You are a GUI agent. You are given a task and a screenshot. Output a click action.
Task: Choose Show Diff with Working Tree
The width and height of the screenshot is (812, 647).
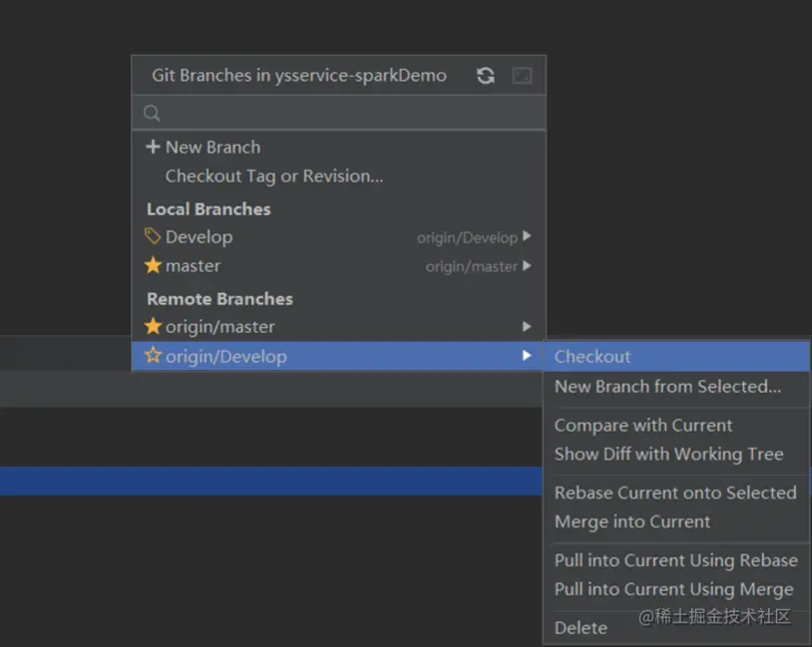coord(668,455)
